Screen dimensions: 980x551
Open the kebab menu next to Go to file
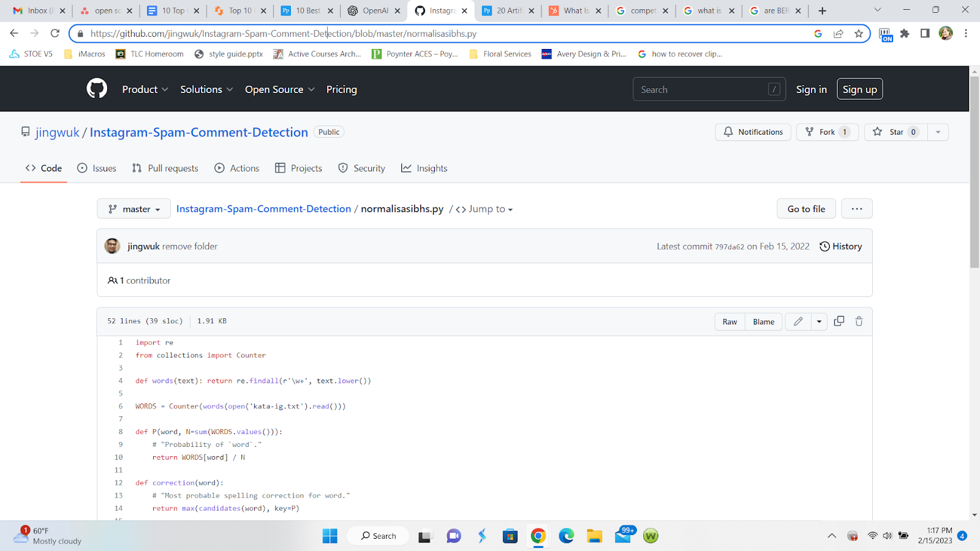856,208
